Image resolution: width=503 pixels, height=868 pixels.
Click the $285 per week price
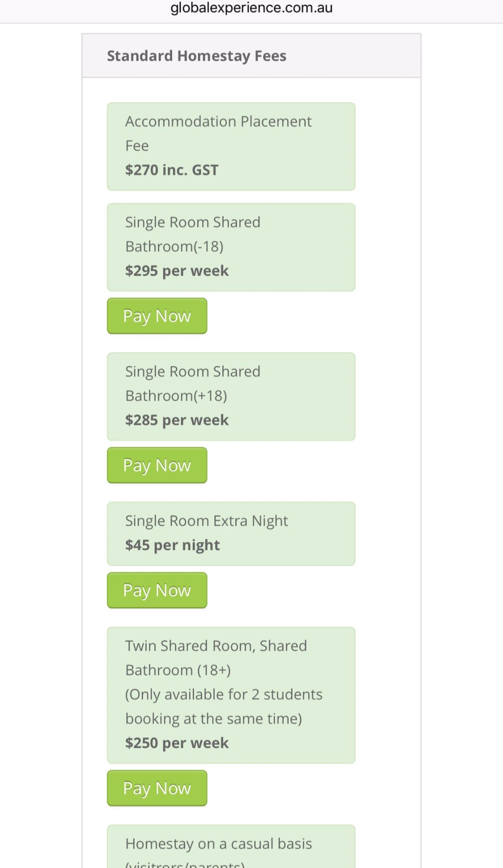[177, 420]
